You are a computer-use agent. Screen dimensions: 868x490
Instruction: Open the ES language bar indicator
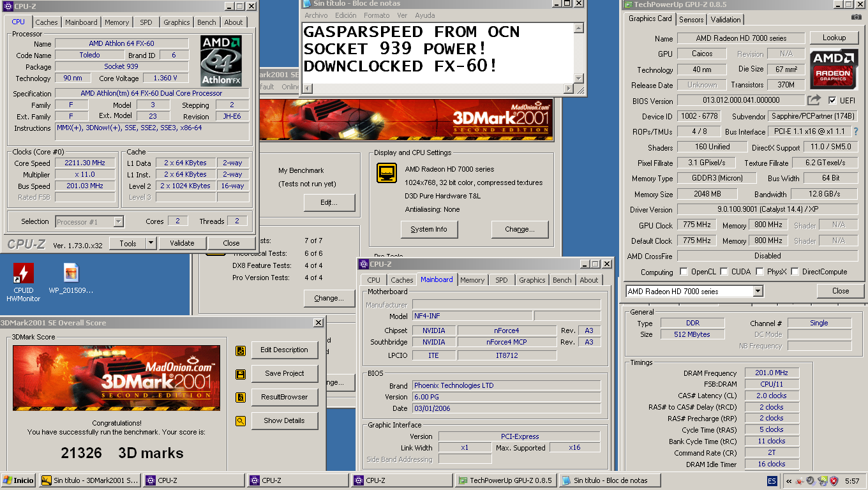coord(772,480)
